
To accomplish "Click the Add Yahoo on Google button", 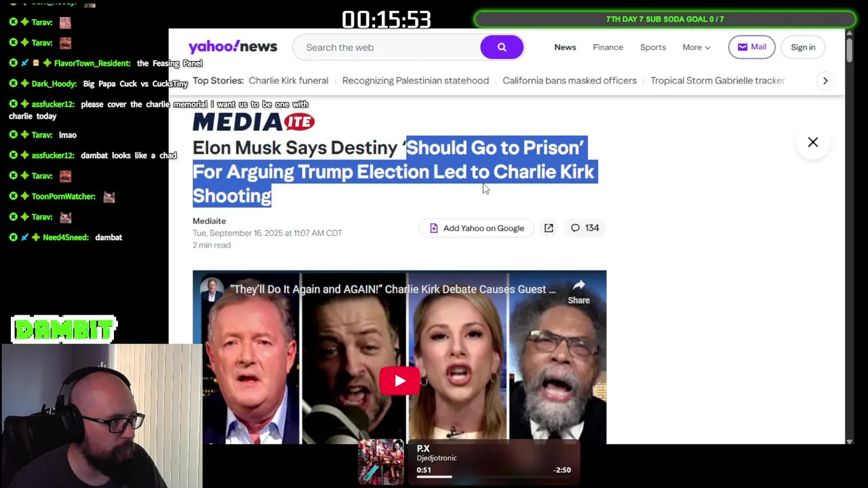I will click(477, 228).
